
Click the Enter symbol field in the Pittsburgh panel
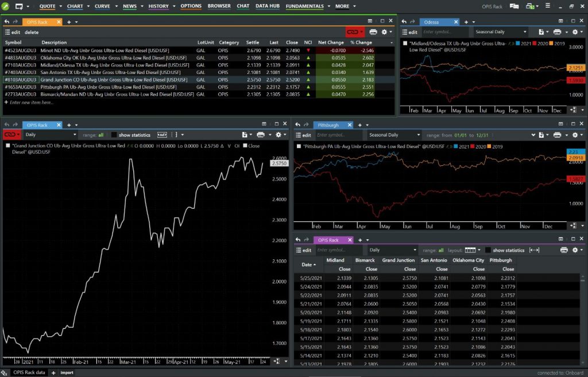click(x=339, y=135)
